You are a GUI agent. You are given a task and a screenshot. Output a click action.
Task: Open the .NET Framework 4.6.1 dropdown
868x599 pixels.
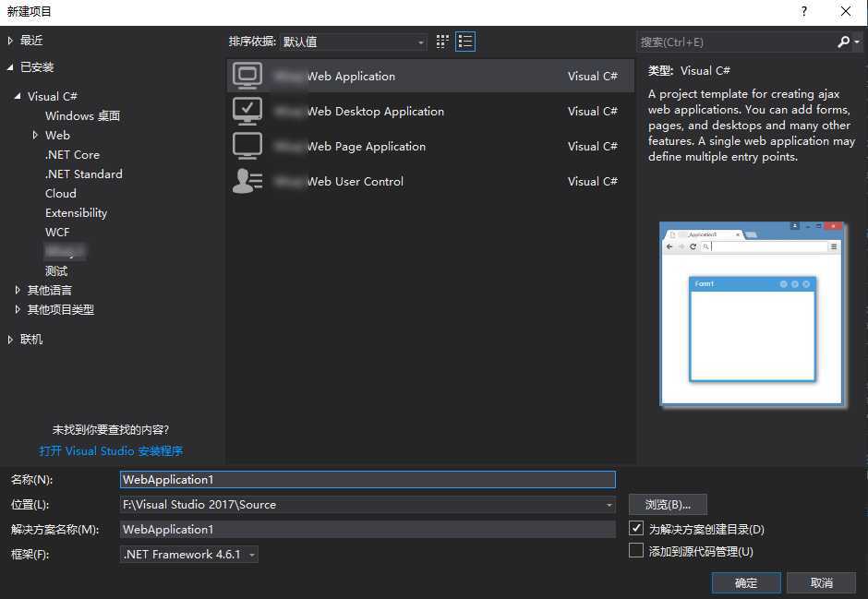[188, 554]
